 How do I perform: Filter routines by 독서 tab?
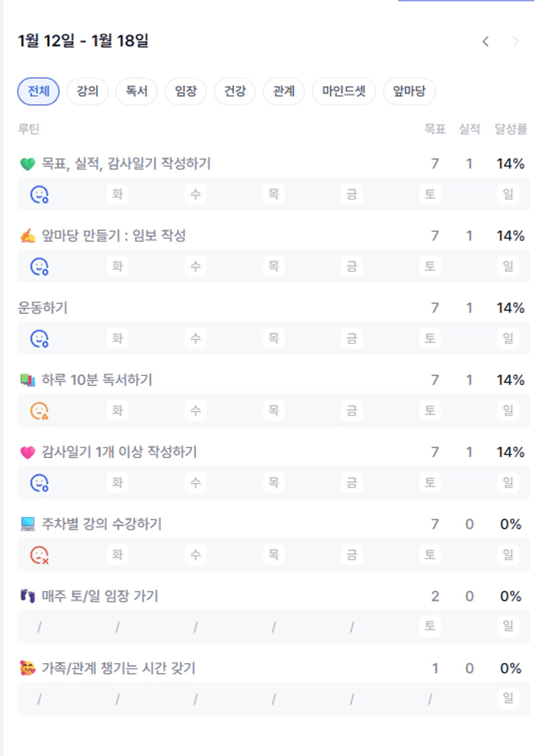point(137,92)
